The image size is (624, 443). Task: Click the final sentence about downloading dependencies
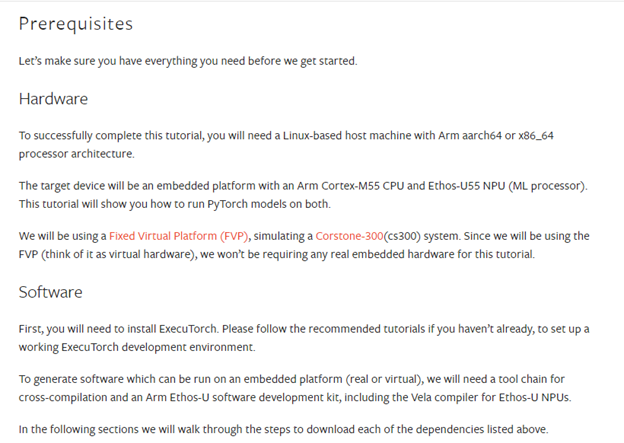(x=283, y=430)
